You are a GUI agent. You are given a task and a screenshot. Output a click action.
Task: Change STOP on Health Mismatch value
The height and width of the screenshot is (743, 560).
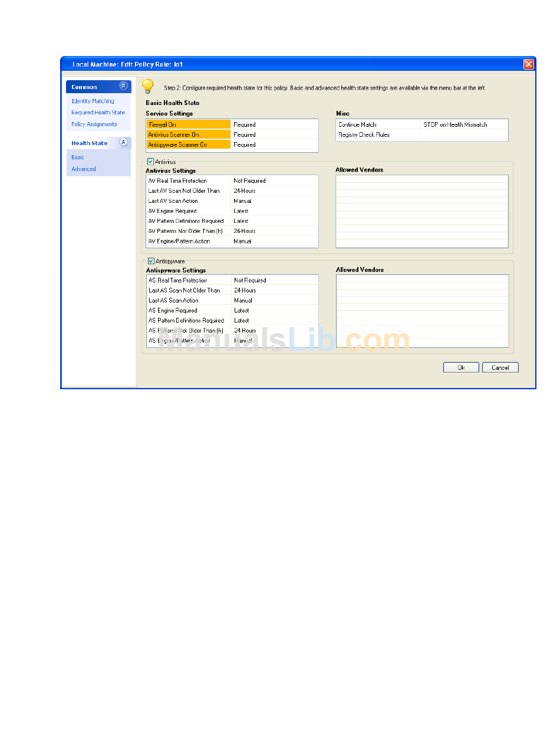[464, 125]
